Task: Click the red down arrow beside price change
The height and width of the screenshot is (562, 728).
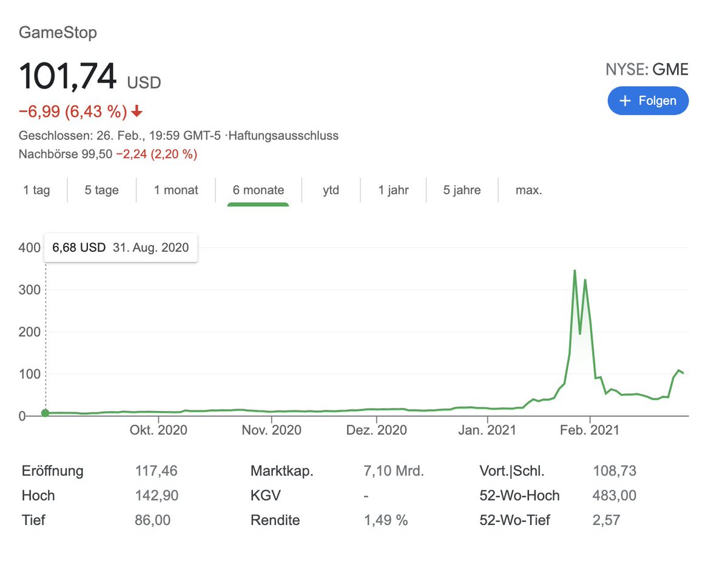Action: click(x=136, y=112)
